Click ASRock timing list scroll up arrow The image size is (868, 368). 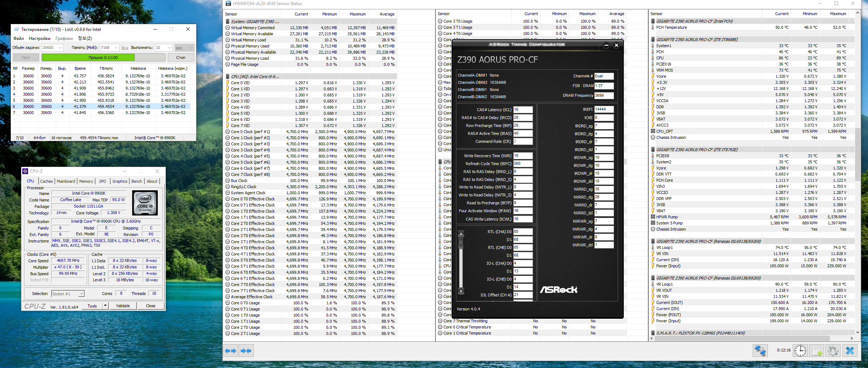pos(461,234)
